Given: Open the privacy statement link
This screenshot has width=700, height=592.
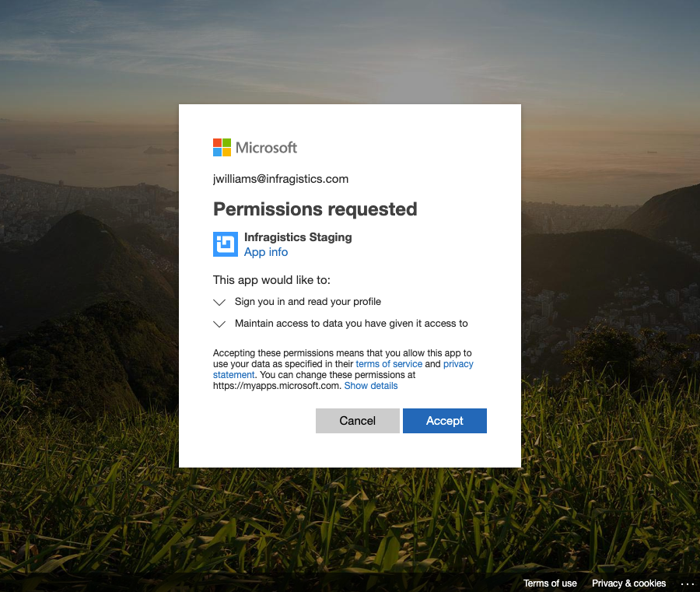Looking at the screenshot, I should (458, 364).
